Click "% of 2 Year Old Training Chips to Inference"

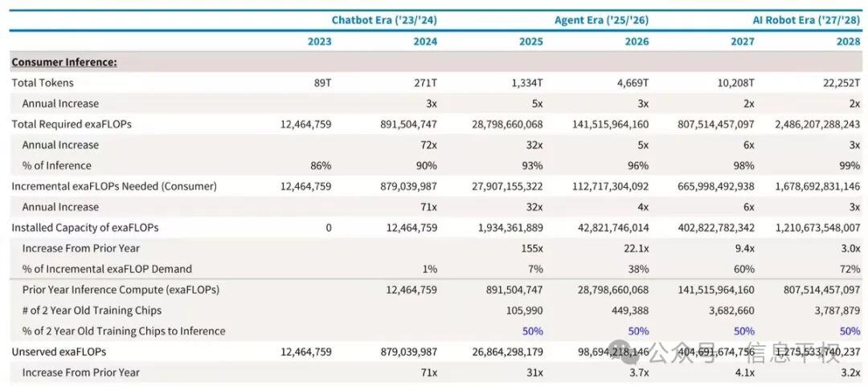[x=124, y=331]
